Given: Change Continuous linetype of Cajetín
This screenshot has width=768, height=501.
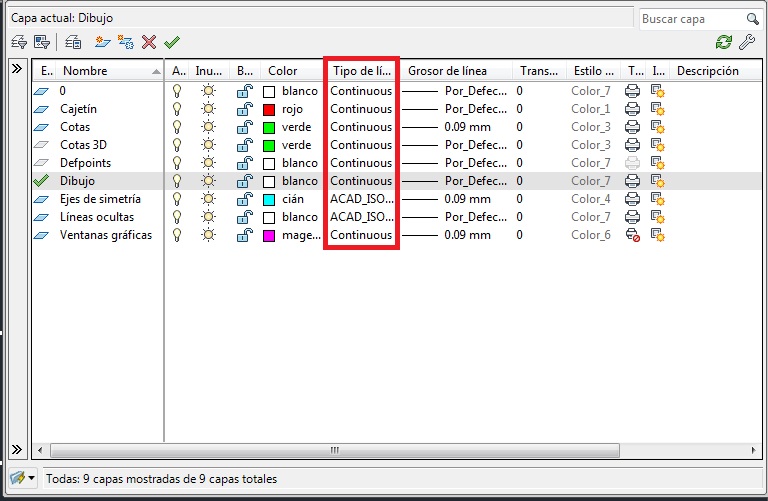Looking at the screenshot, I should click(x=361, y=109).
